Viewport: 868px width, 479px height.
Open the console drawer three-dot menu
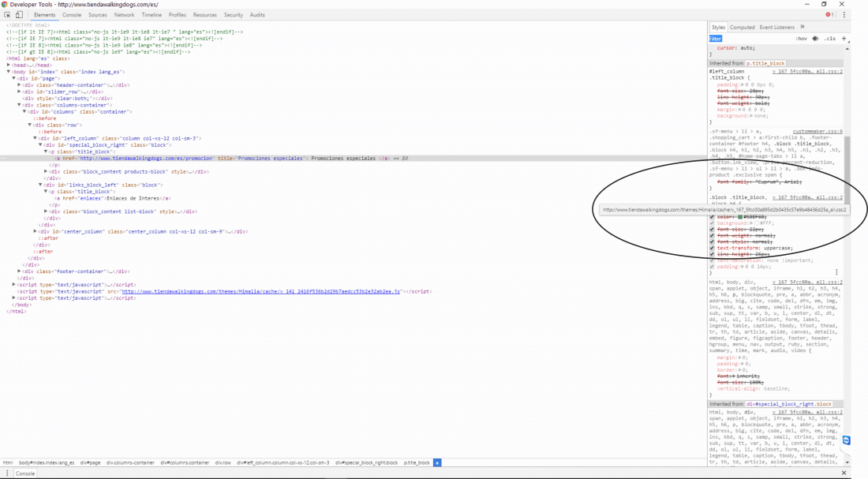[7, 473]
